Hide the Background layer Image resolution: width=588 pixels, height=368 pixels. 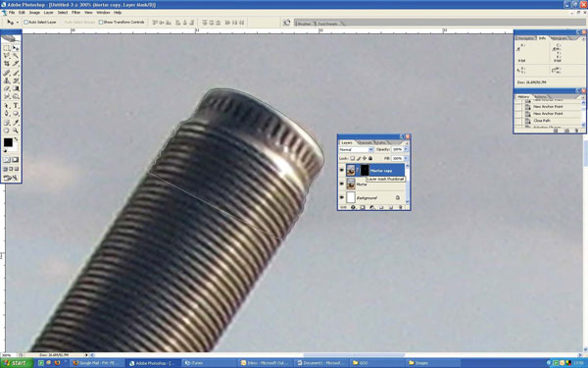342,197
